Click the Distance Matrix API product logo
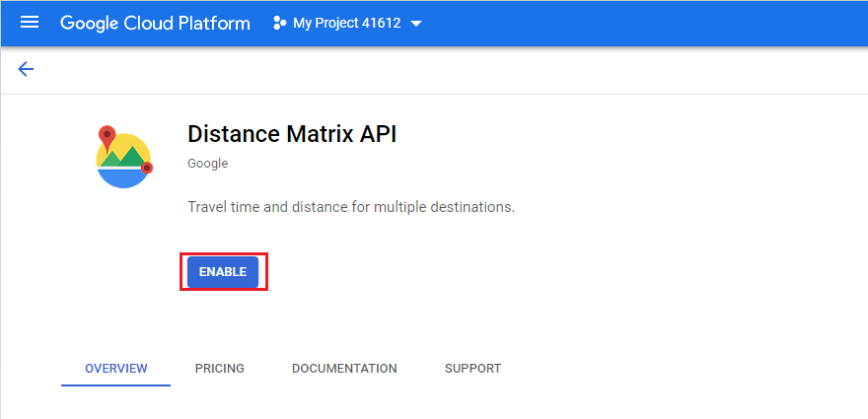868x419 pixels. (x=124, y=157)
